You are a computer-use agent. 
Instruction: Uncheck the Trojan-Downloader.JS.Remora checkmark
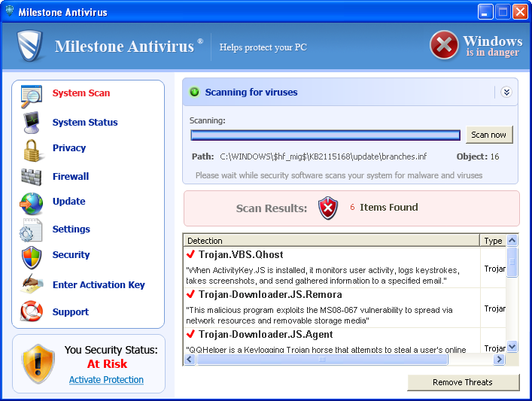tap(190, 294)
